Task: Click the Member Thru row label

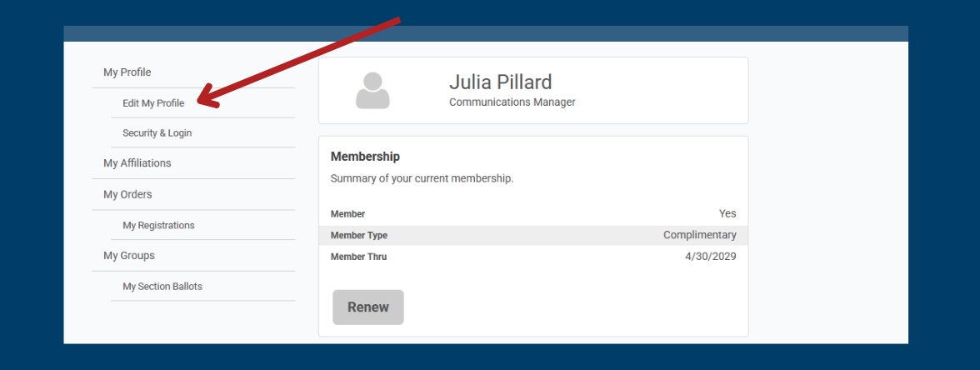Action: tap(358, 257)
